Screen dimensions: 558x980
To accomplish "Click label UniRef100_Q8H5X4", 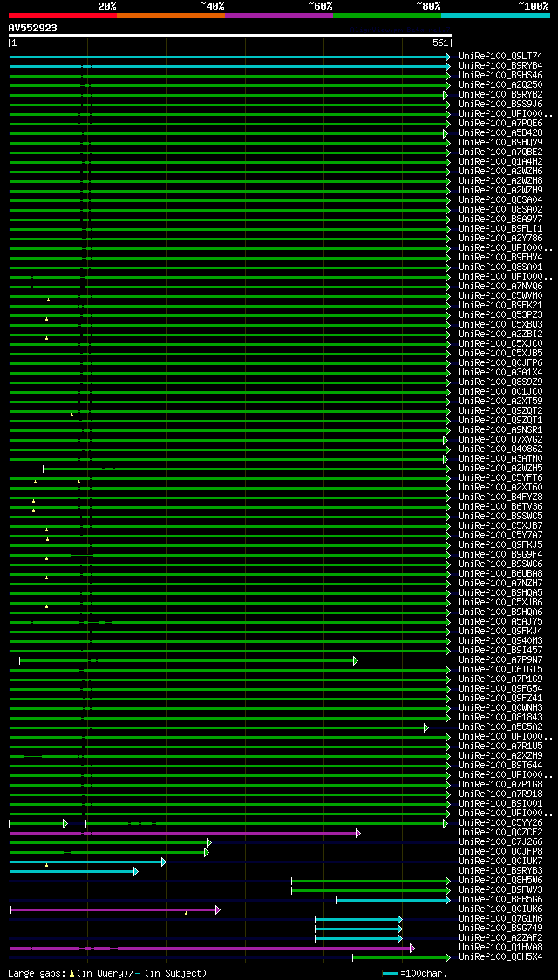I will point(500,956).
